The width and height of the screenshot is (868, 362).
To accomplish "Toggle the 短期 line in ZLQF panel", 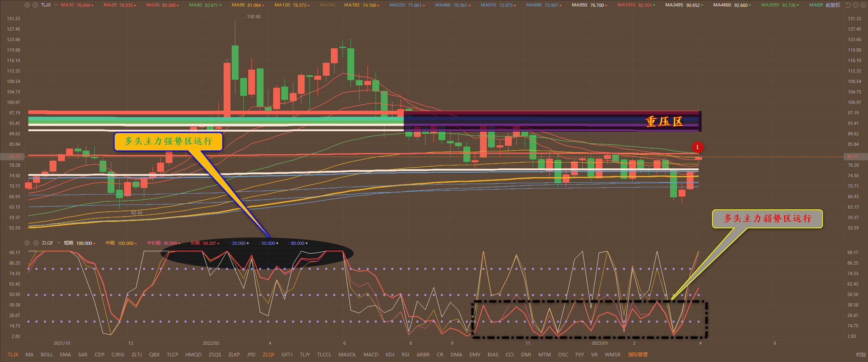I will (x=79, y=243).
